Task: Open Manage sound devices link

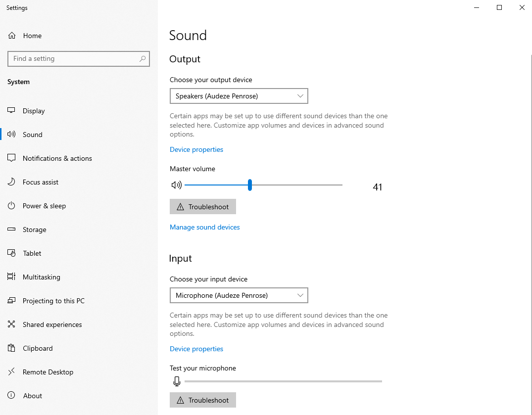Action: (x=204, y=227)
